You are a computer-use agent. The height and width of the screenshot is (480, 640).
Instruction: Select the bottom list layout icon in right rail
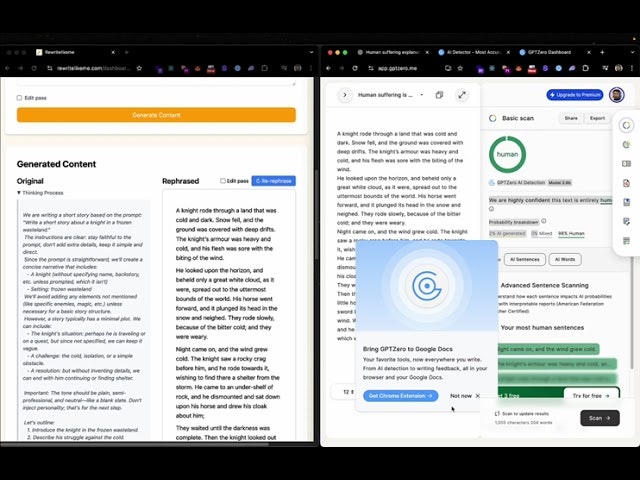626,241
